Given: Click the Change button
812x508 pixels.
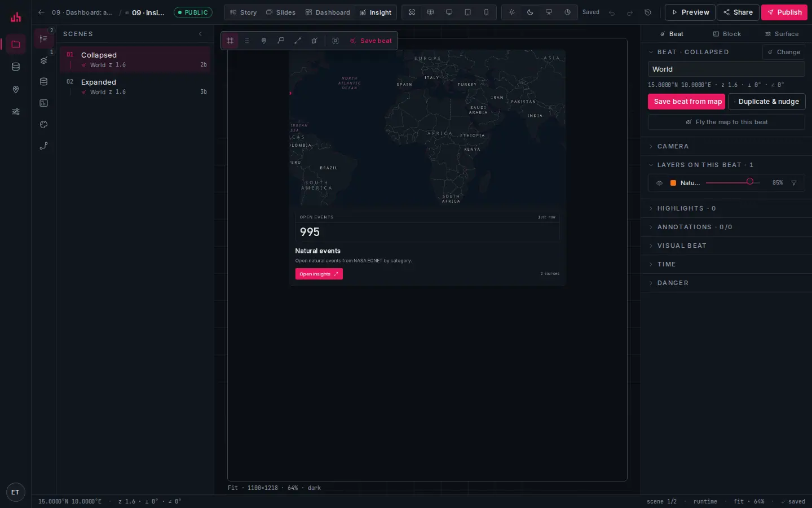Looking at the screenshot, I should (784, 52).
